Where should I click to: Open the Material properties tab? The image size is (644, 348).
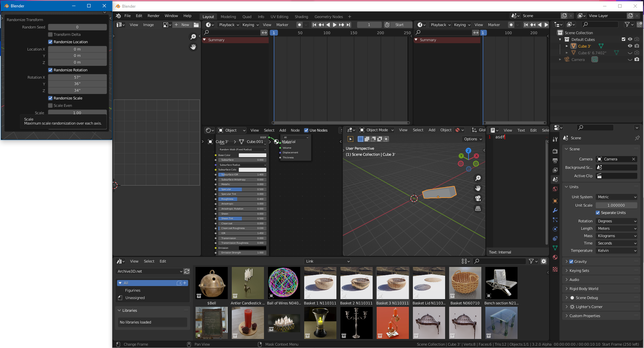pyautogui.click(x=555, y=257)
